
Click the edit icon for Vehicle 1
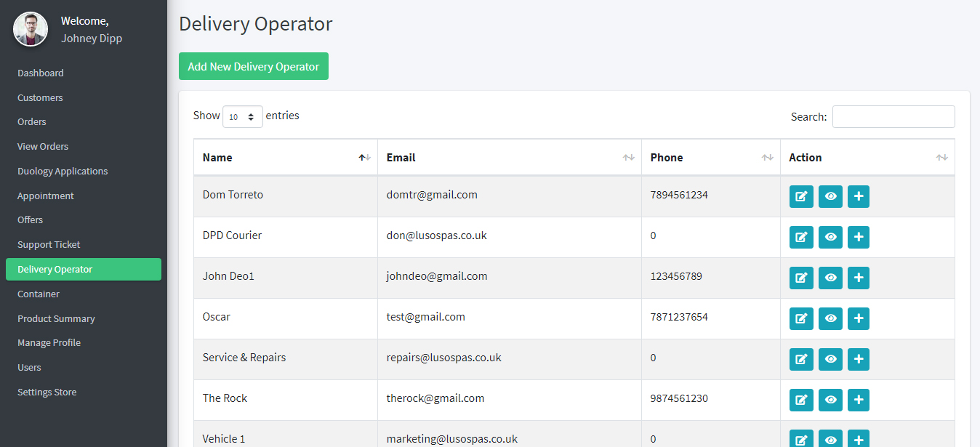coord(801,439)
